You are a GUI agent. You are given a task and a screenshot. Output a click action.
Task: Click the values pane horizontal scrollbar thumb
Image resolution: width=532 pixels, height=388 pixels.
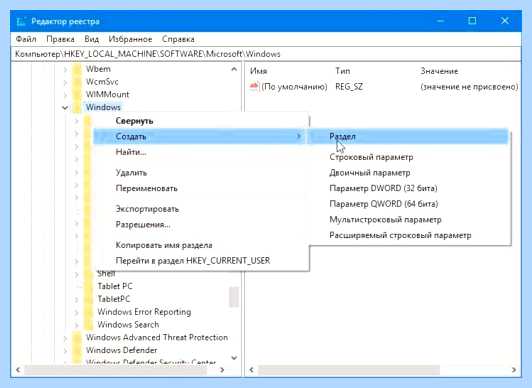349,370
